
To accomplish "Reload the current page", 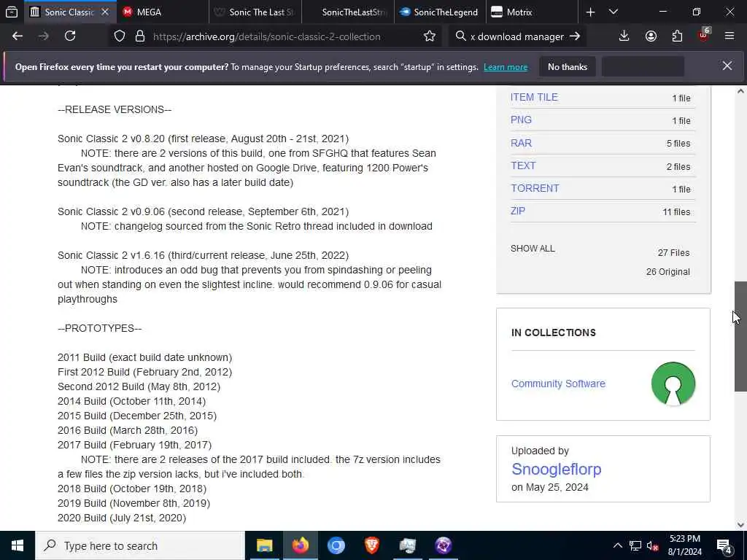I will 70,36.
